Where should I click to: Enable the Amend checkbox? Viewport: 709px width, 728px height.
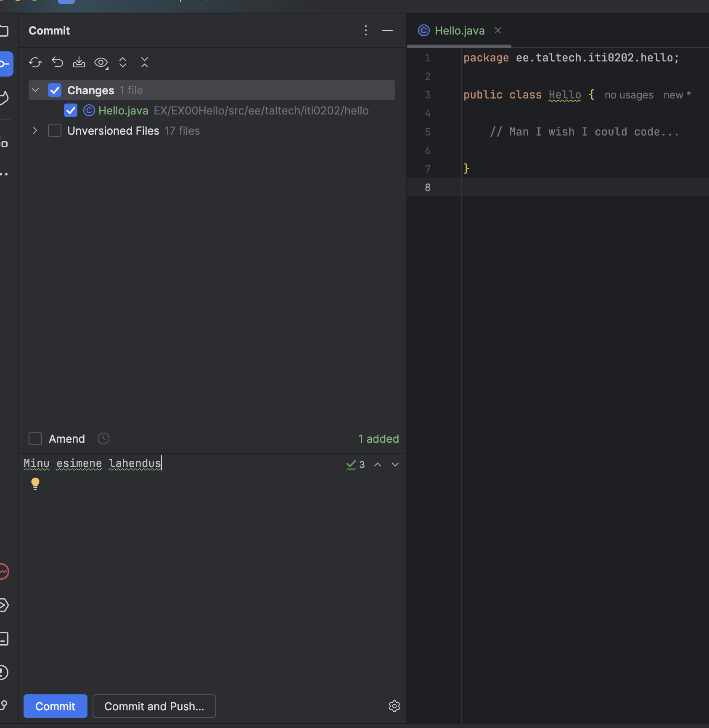coord(35,438)
